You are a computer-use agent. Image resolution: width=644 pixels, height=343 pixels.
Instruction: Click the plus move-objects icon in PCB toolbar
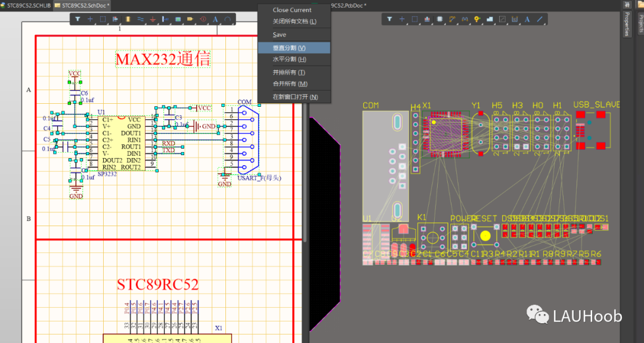[402, 19]
